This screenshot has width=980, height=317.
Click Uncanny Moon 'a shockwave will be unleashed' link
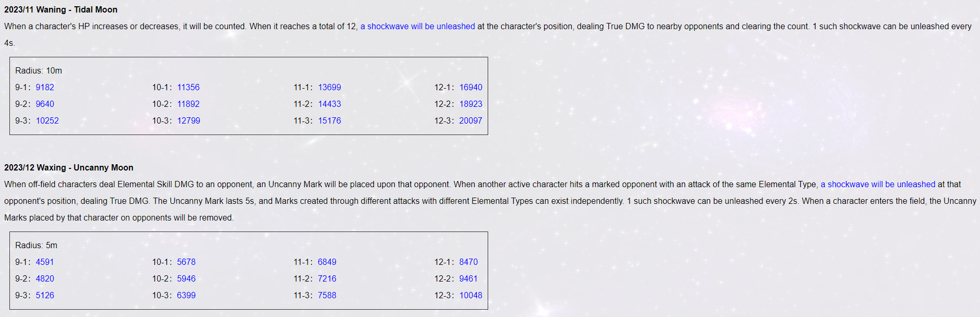coord(878,184)
